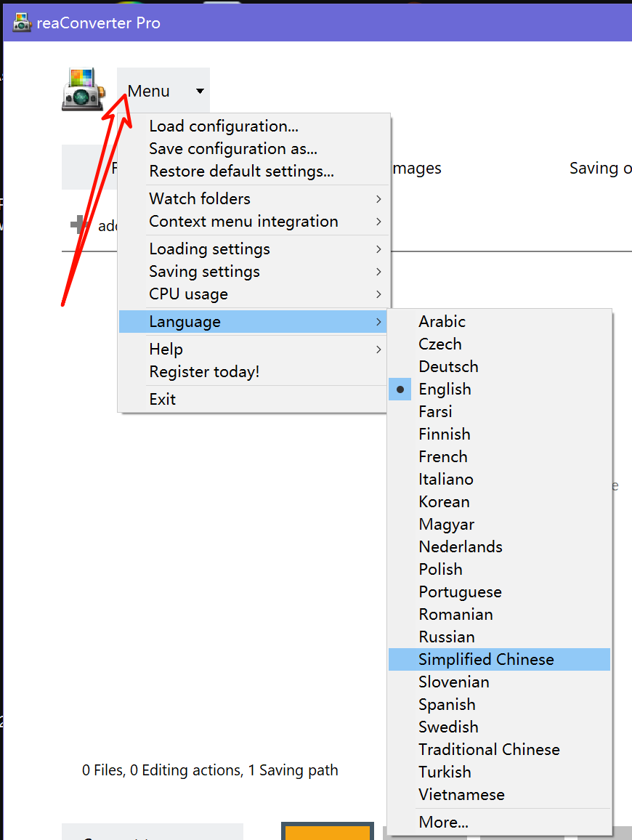Select Korean language

(499, 501)
